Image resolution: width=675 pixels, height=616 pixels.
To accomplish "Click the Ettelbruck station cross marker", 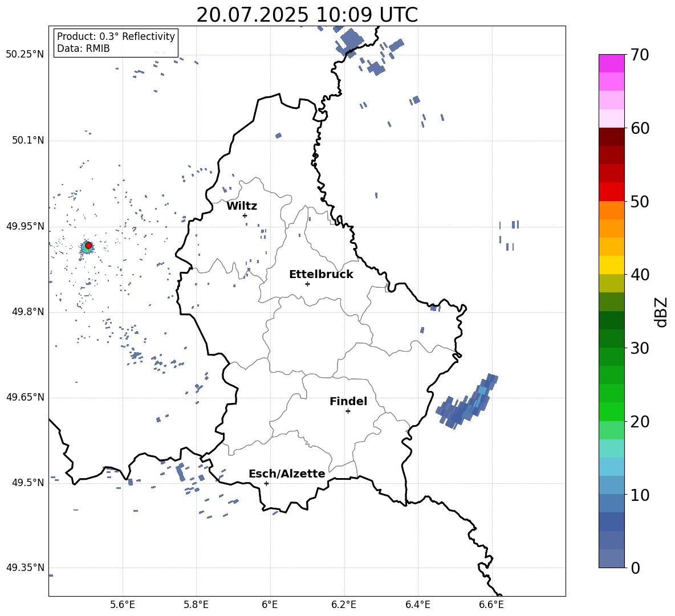I will click(x=307, y=284).
